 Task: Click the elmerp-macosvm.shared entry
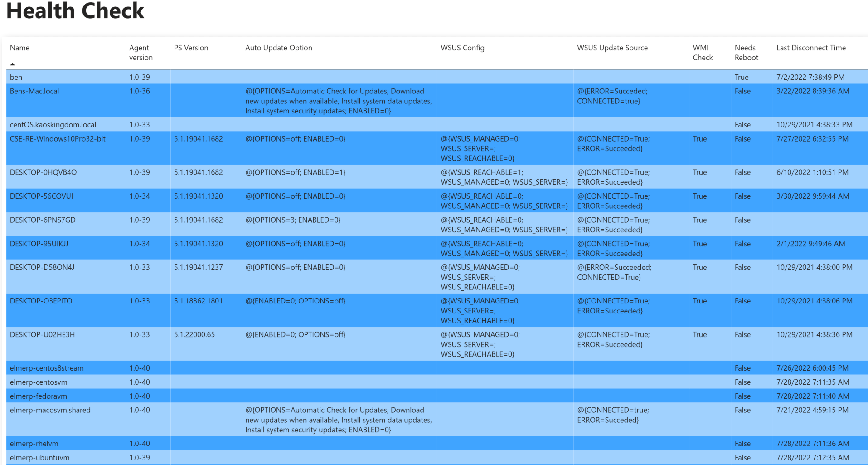point(50,410)
